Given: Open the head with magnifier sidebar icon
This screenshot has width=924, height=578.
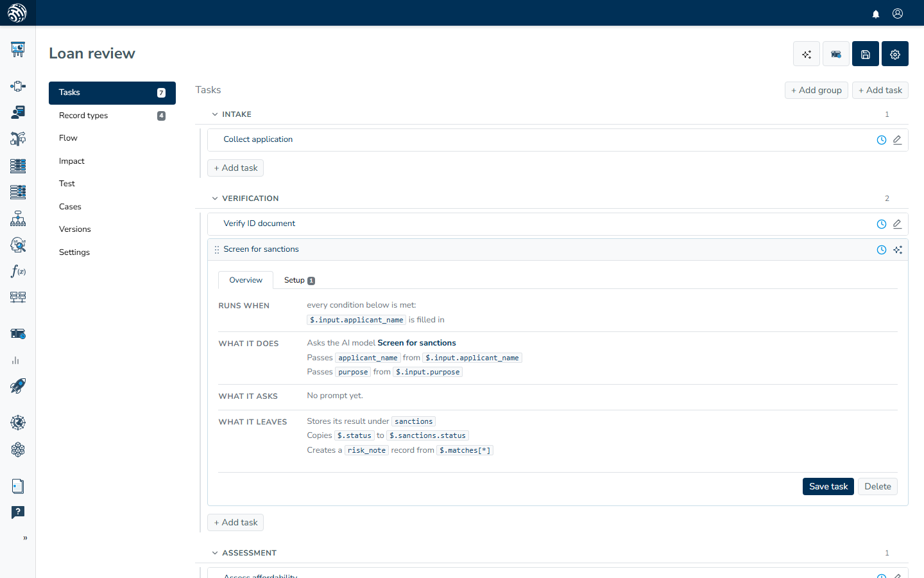Looking at the screenshot, I should point(18,245).
